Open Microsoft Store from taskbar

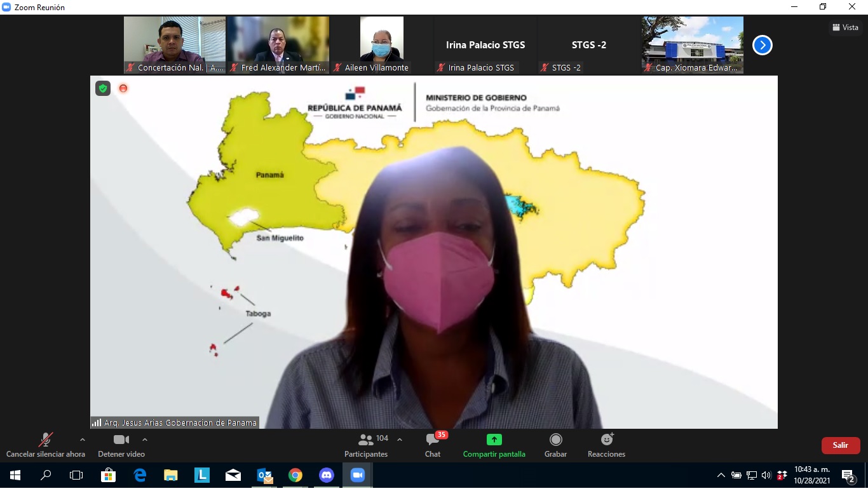[108, 475]
